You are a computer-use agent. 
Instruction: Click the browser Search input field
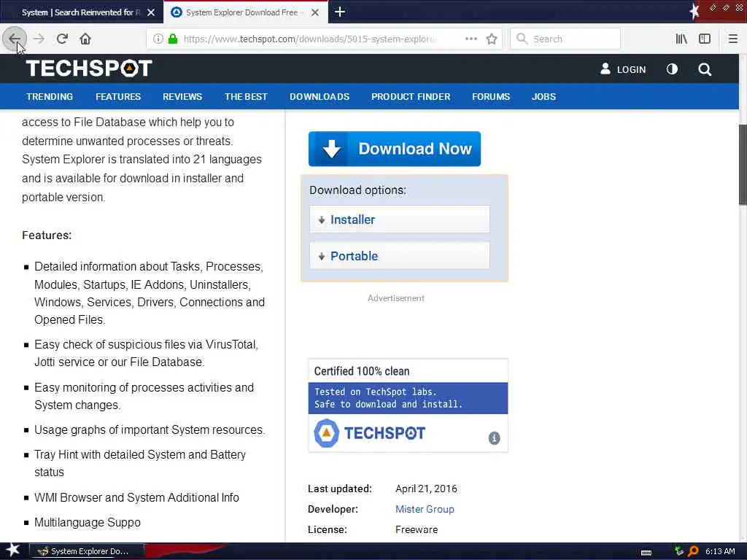[565, 39]
